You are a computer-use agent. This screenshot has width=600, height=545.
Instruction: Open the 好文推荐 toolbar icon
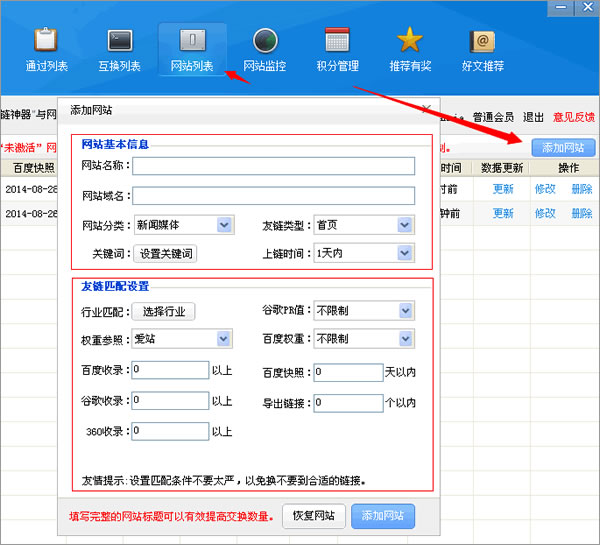pos(483,42)
